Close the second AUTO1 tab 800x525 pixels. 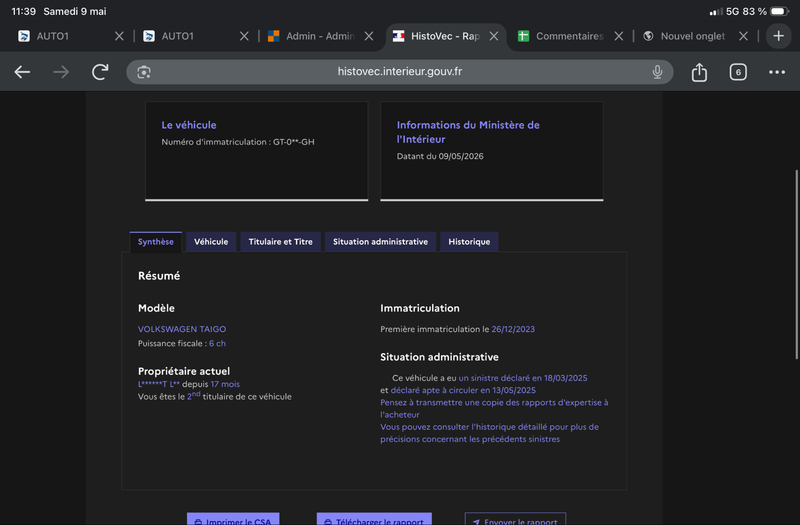point(244,36)
